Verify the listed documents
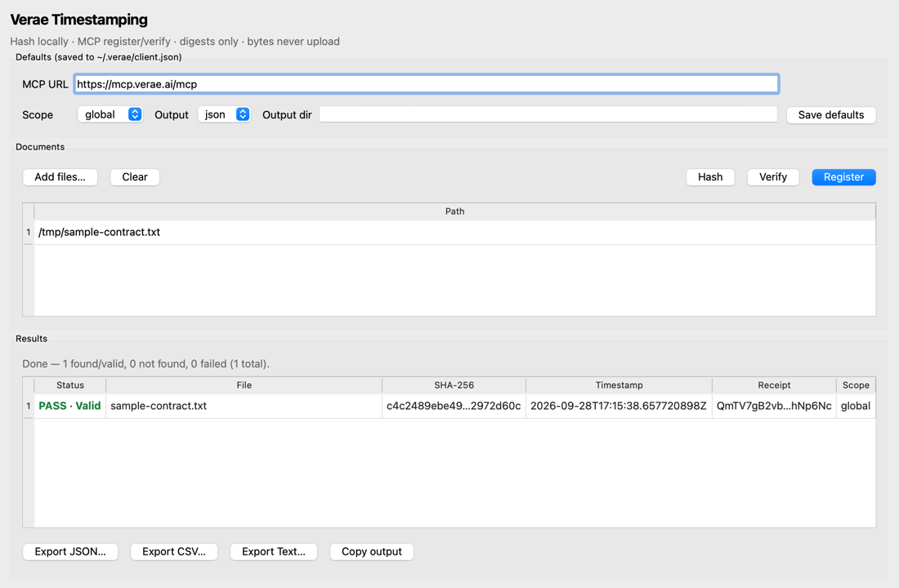Screen dimensions: 899x588 pyautogui.click(x=773, y=177)
